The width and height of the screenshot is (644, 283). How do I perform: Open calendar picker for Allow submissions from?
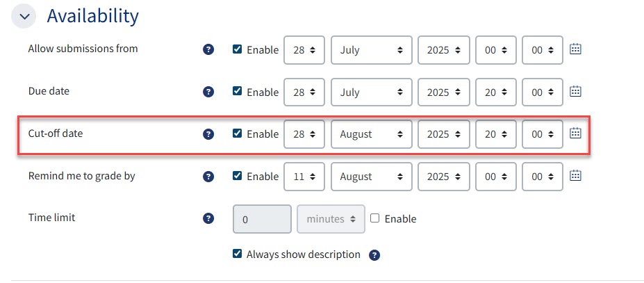click(575, 49)
